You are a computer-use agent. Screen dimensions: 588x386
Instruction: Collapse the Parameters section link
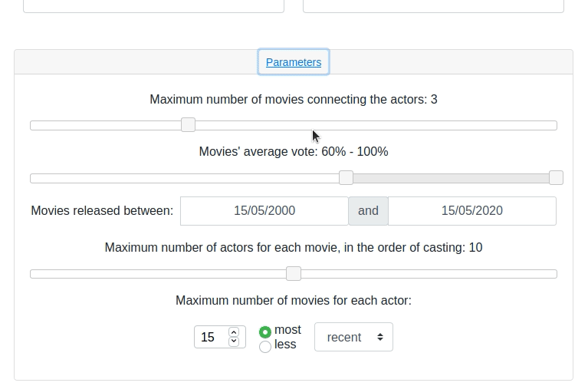(294, 62)
